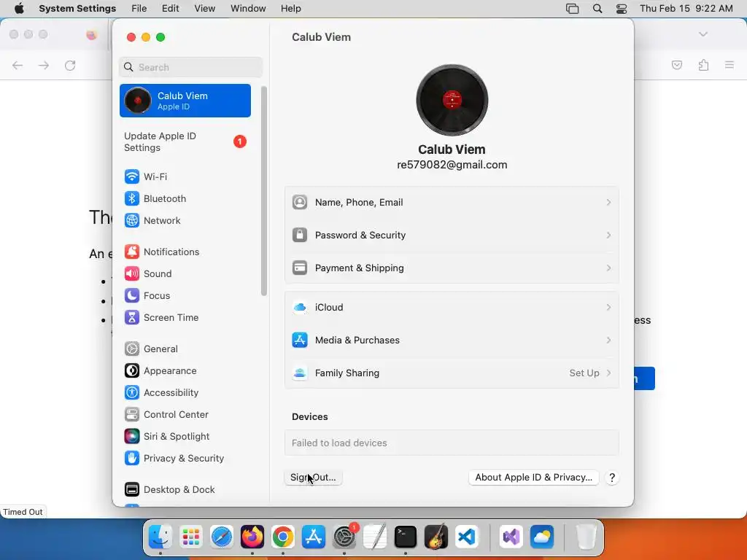Click About Apple ID & Privacy... button

tap(533, 478)
